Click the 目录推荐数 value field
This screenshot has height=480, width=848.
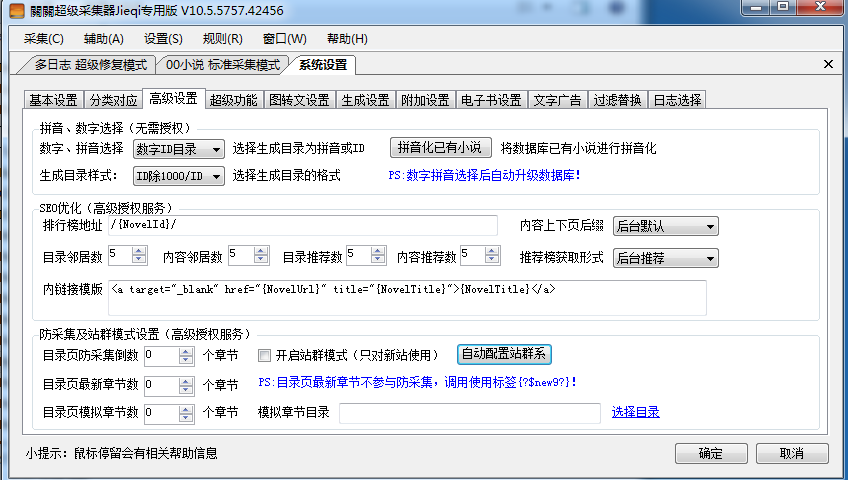click(x=359, y=255)
